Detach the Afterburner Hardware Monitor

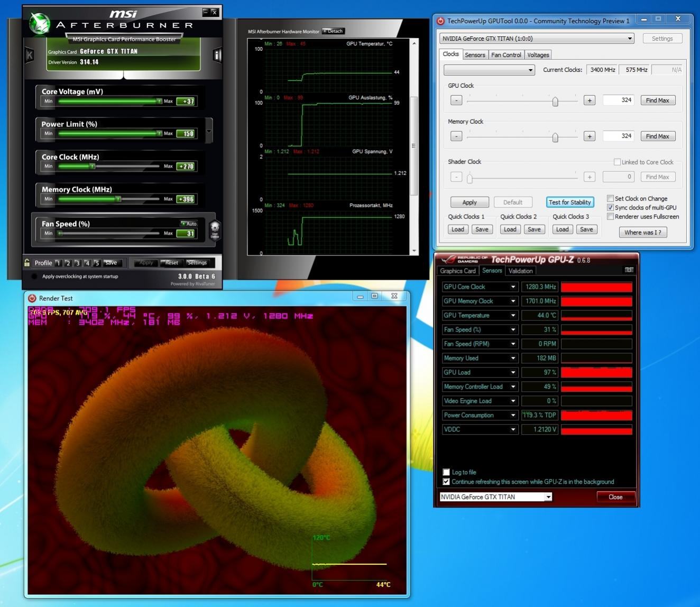[334, 31]
